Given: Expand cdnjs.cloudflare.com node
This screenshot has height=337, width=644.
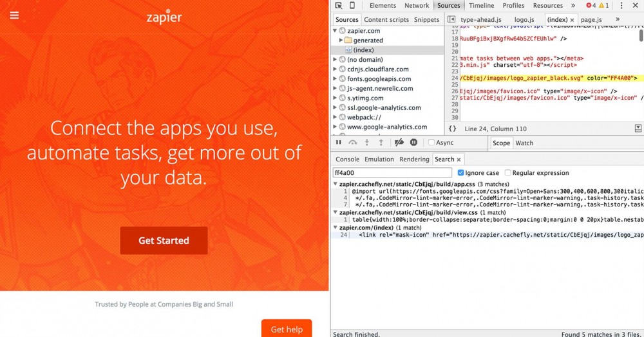Looking at the screenshot, I should click(x=335, y=69).
